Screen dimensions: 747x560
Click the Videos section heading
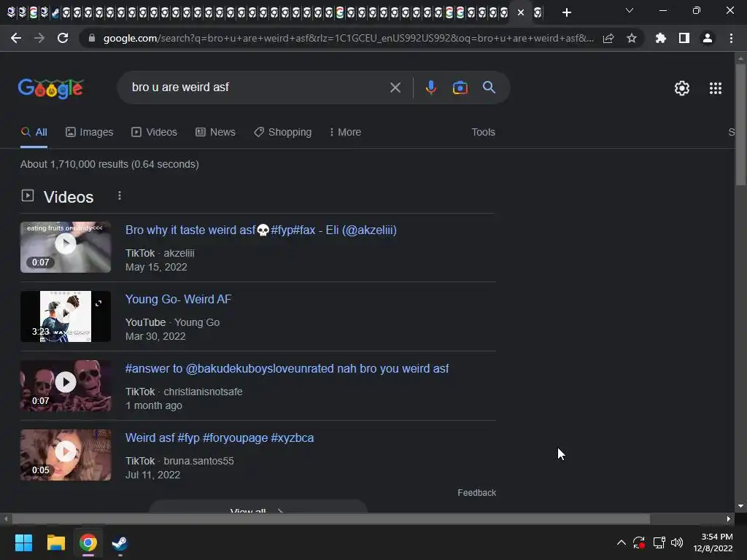click(69, 197)
